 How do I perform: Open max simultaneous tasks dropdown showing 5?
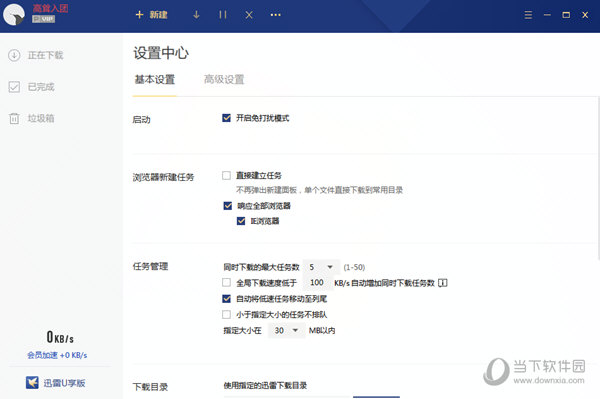coord(321,267)
